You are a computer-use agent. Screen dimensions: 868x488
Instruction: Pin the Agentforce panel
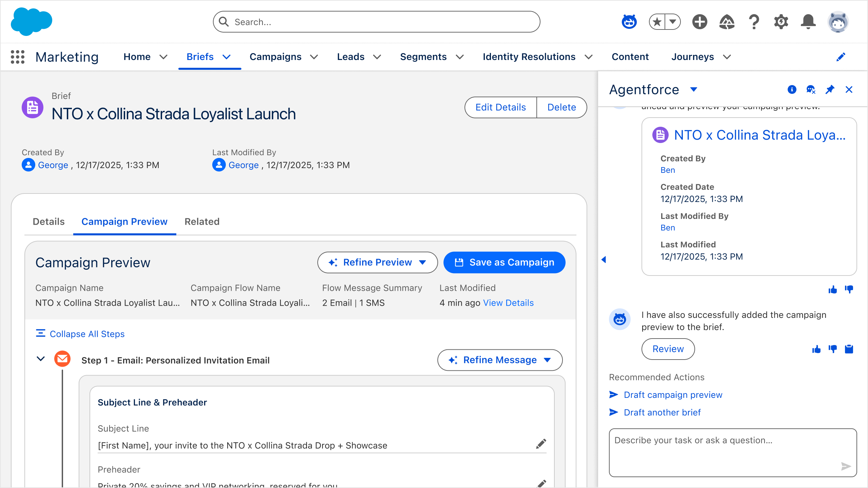[x=830, y=89]
